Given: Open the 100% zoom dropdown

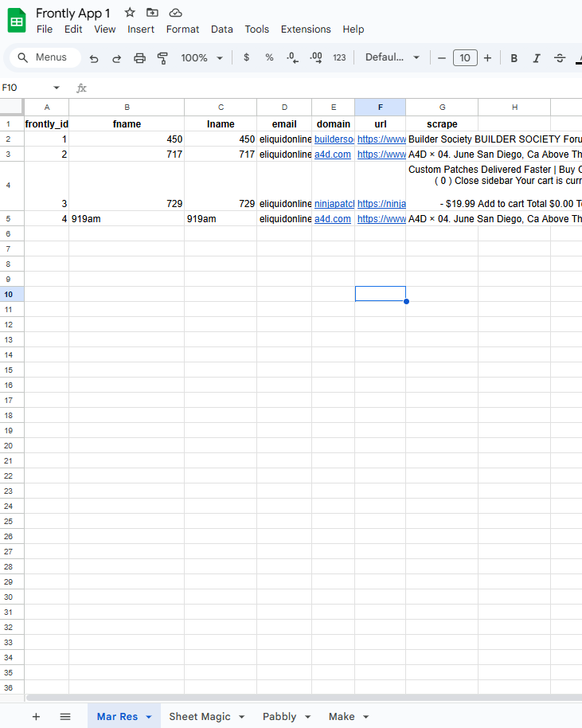Looking at the screenshot, I should 202,58.
